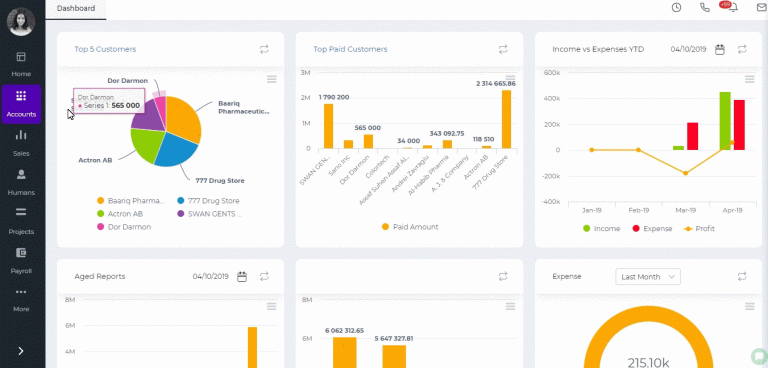Image resolution: width=768 pixels, height=368 pixels.
Task: Open Top Paid Customers chart hamburger menu
Action: point(510,79)
